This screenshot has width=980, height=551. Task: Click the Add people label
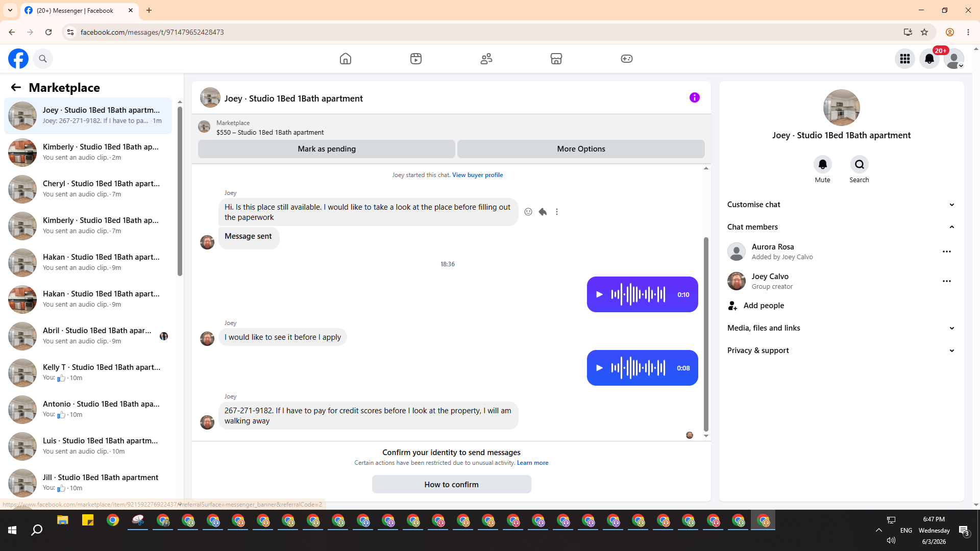tap(764, 306)
